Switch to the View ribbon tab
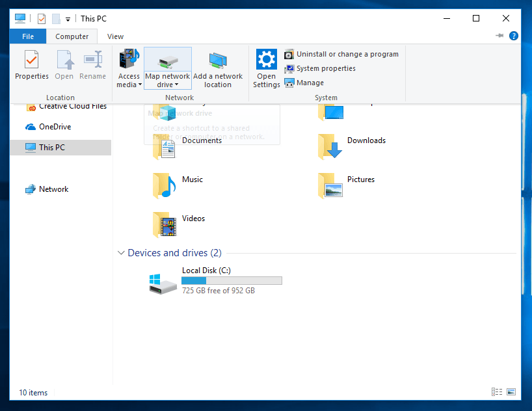532x411 pixels. click(x=115, y=36)
